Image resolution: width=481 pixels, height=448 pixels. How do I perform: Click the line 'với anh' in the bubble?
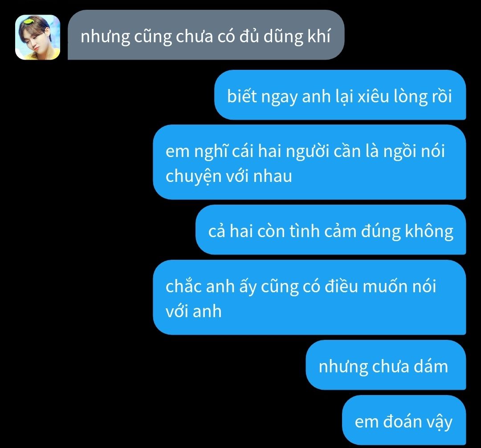(x=194, y=311)
